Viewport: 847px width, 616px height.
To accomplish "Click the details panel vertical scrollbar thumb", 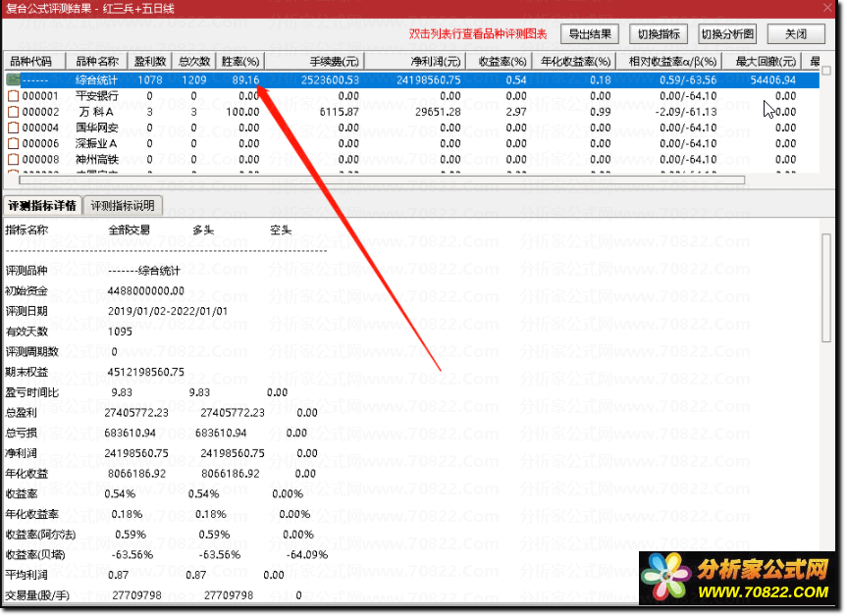I will (826, 287).
